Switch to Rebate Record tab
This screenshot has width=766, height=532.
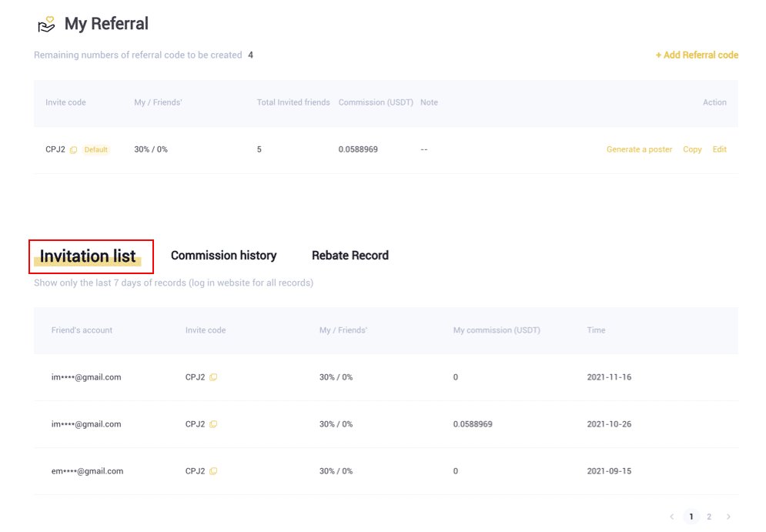pos(350,256)
